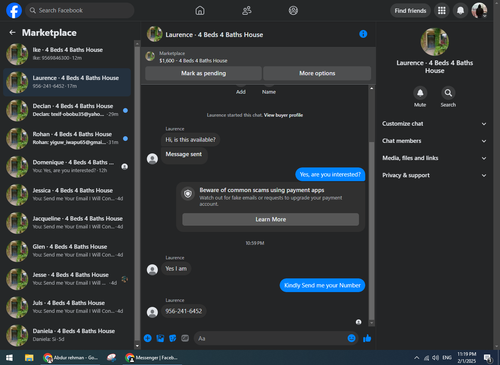The width and height of the screenshot is (500, 365).
Task: Open Jesse's conversation
Action: tap(67, 279)
